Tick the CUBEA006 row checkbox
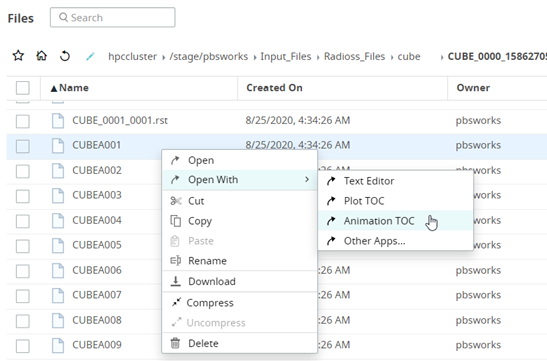547x361 pixels. point(23,271)
